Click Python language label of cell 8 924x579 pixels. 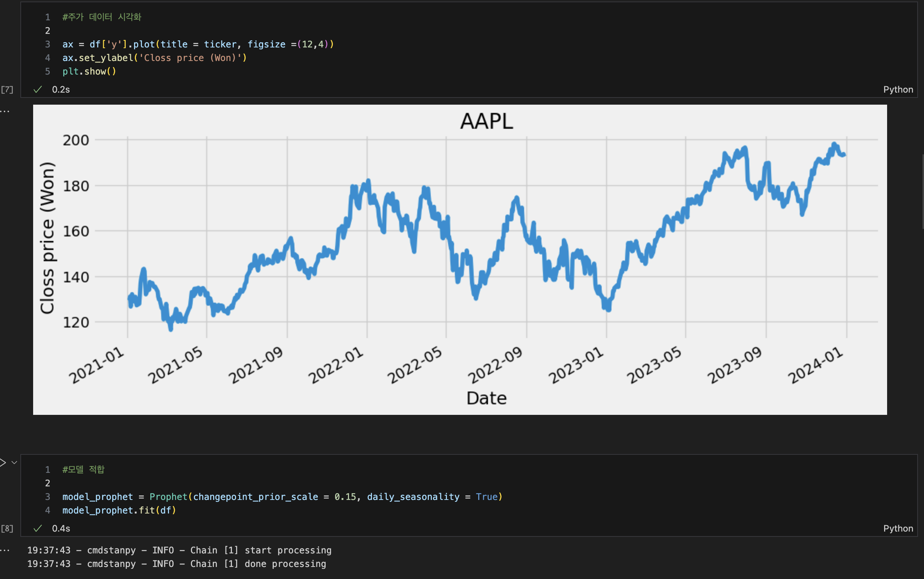[x=898, y=529]
